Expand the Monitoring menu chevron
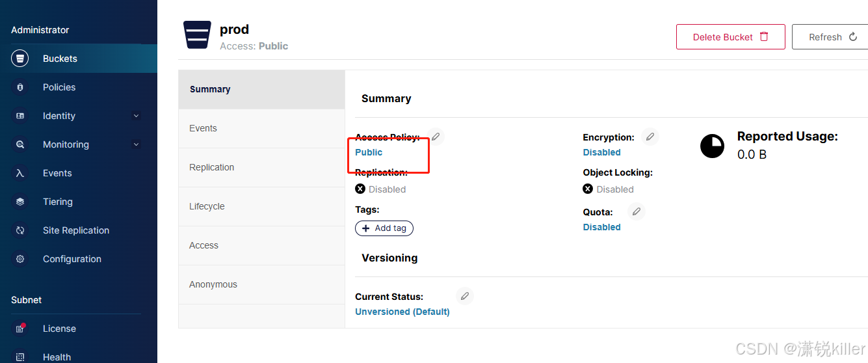The height and width of the screenshot is (363, 868). tap(136, 144)
